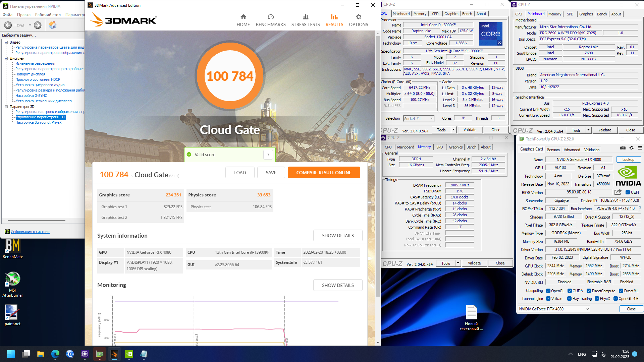Open the text document on the desktop
This screenshot has height=362, width=644.
[471, 317]
